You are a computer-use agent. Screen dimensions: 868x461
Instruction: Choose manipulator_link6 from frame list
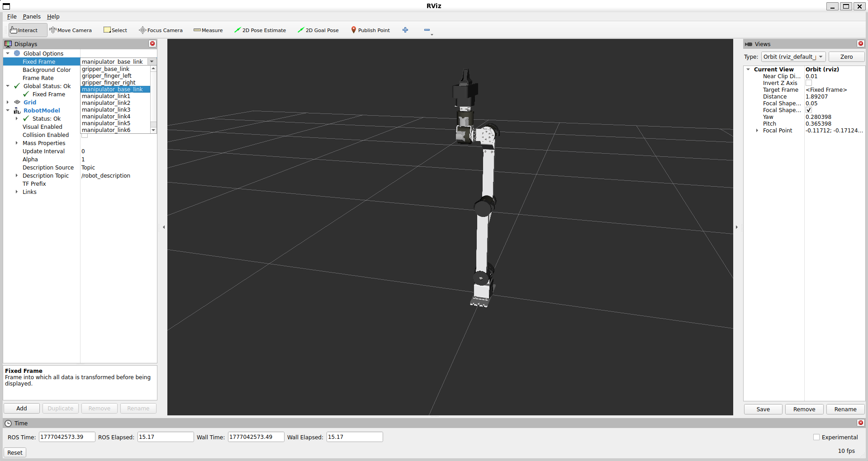coord(115,130)
